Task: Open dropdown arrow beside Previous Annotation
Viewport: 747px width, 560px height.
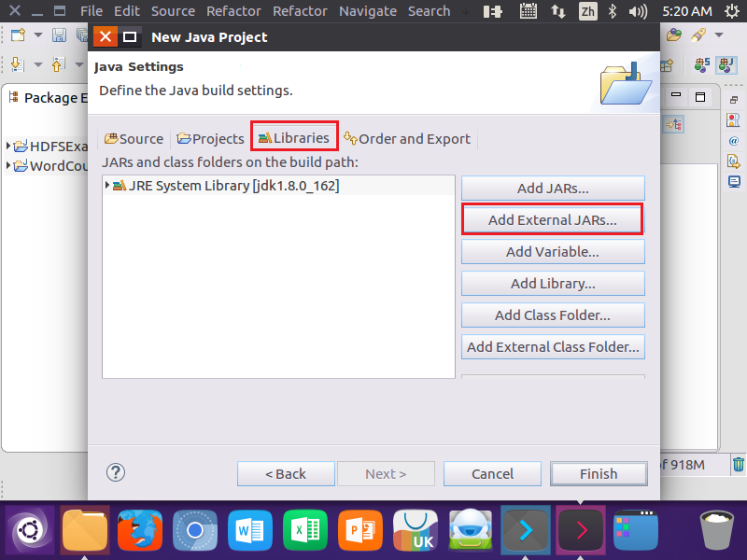Action: pyautogui.click(x=79, y=64)
